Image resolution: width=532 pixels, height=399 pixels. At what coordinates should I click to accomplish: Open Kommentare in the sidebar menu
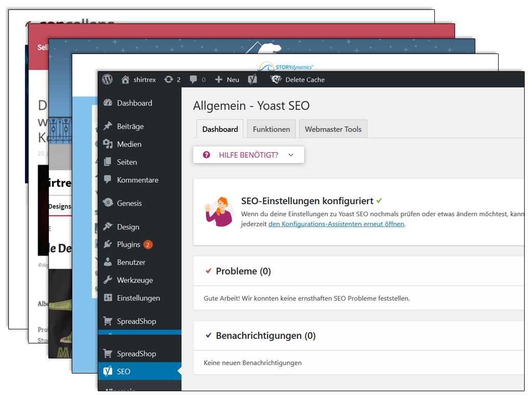point(138,180)
